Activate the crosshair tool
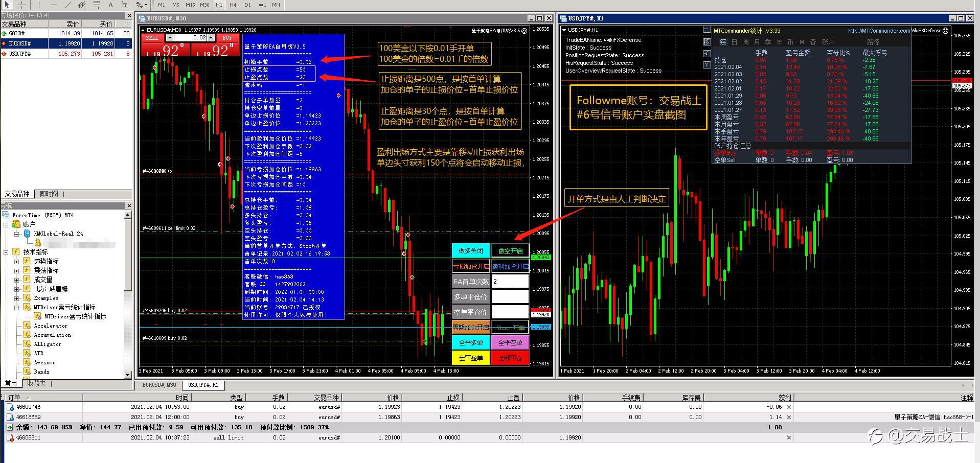The image size is (980, 463). point(21,5)
